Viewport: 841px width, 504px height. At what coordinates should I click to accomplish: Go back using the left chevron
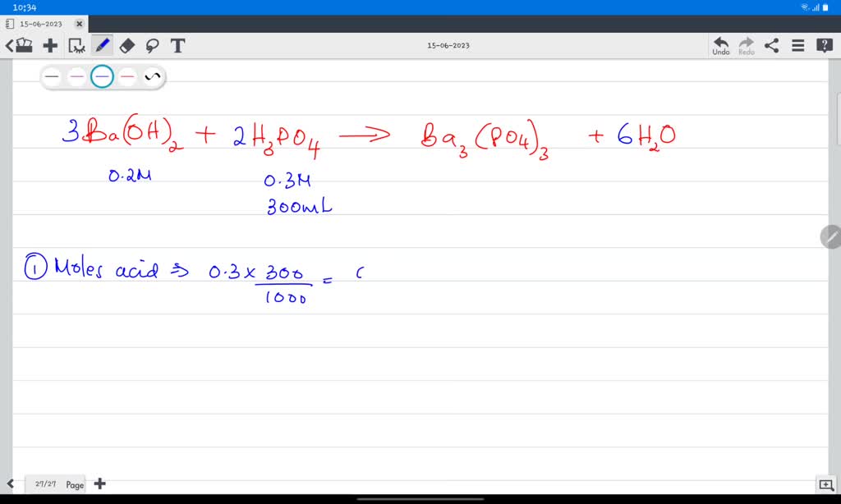coord(8,45)
